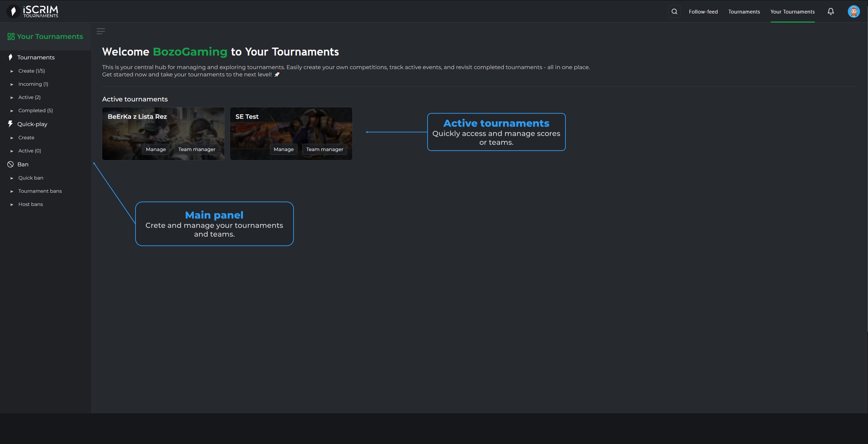The height and width of the screenshot is (444, 868).
Task: Expand the Tournament bans section
Action: (40, 191)
